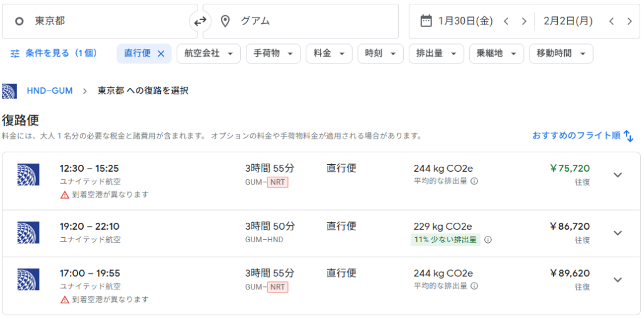The height and width of the screenshot is (319, 644).
Task: Expand the 17:00 – 19:55 flight details
Action: 618,279
